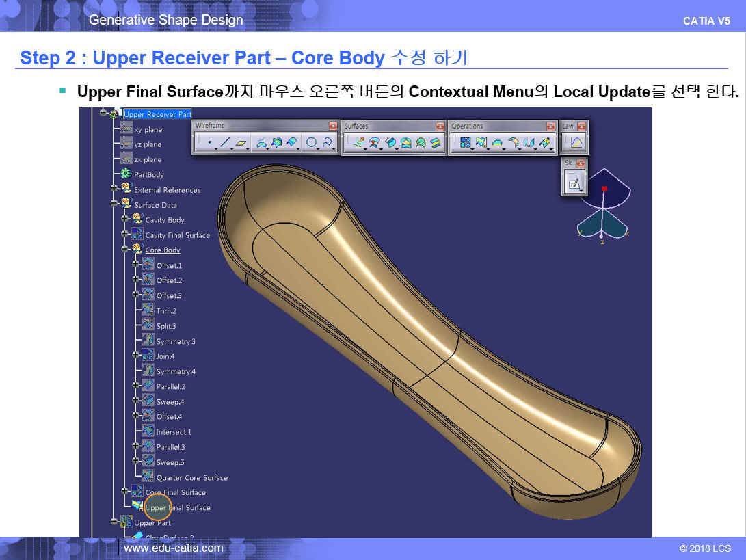Pick the Circle tool in Wireframe toolbar

(x=311, y=143)
